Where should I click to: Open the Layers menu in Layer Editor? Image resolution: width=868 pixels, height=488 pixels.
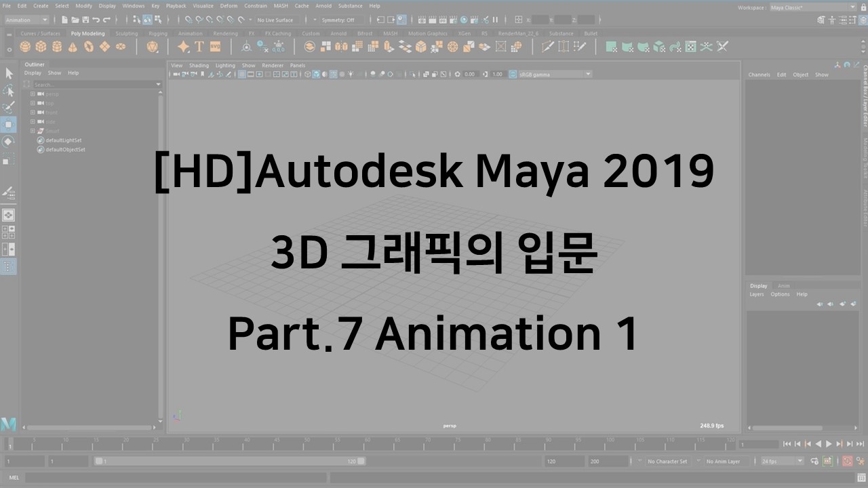pyautogui.click(x=757, y=294)
